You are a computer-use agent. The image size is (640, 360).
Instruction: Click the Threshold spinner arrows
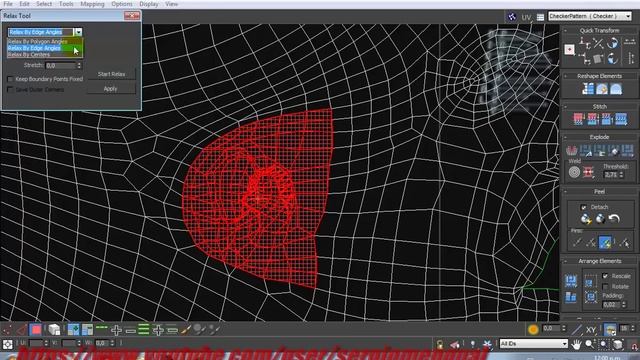pos(622,175)
